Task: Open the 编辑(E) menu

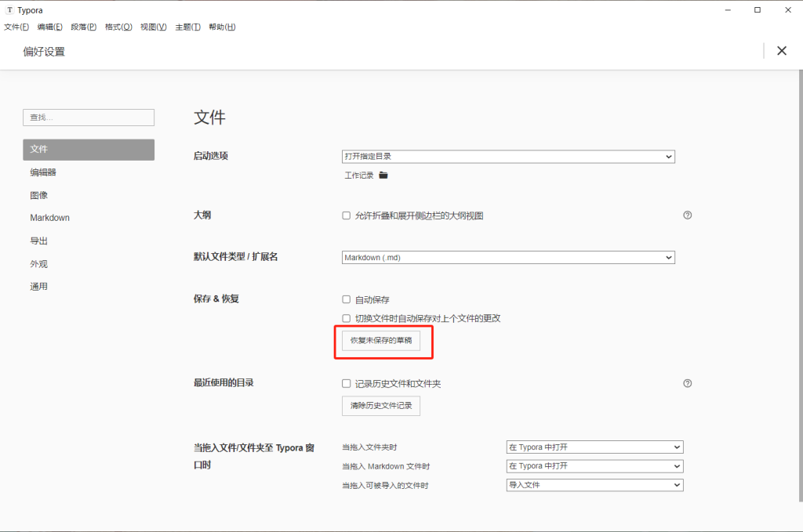Action: click(49, 27)
